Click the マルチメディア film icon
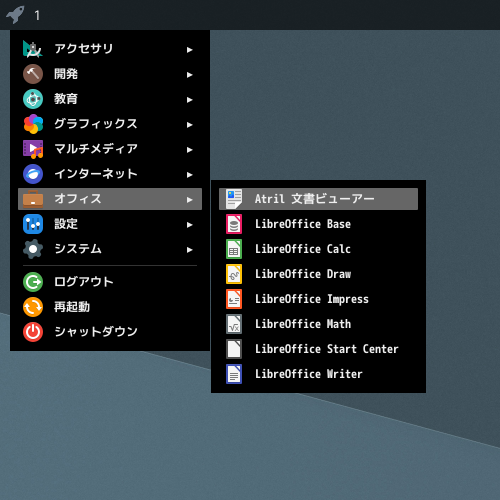The width and height of the screenshot is (500, 500). [x=33, y=149]
